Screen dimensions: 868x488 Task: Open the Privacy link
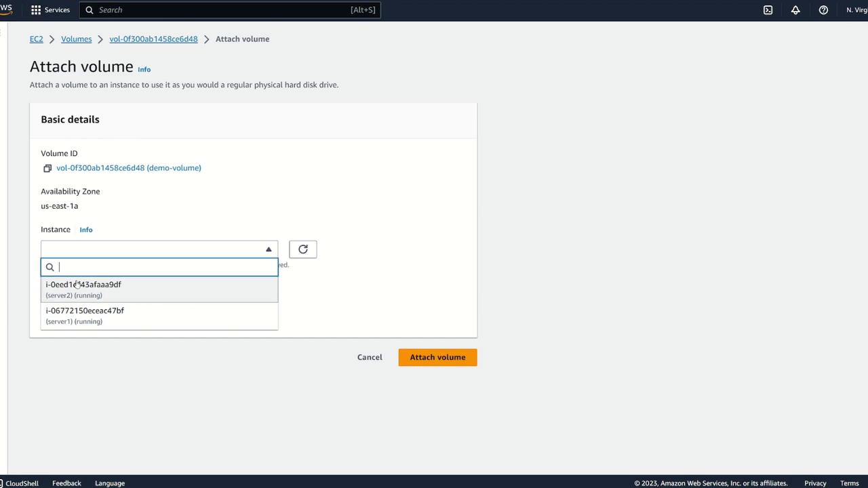(815, 483)
